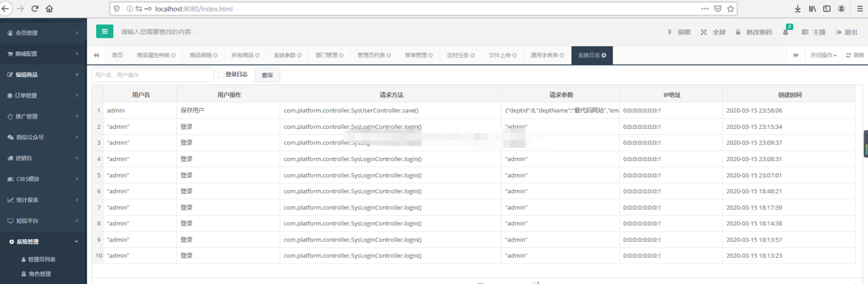Image resolution: width=868 pixels, height=284 pixels.
Task: Close the 部门管理 tab via x icon
Action: [x=341, y=55]
